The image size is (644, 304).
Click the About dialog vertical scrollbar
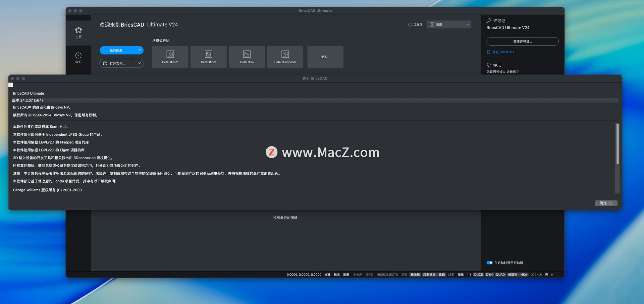(617, 144)
